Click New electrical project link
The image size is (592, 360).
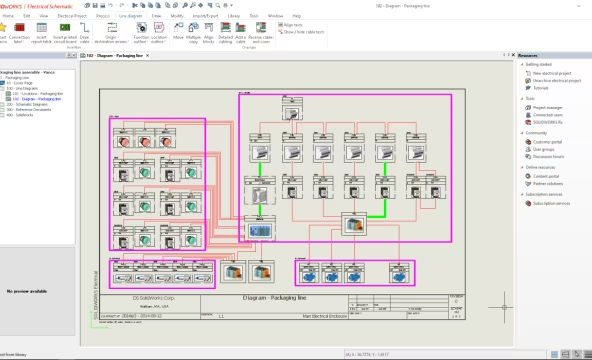[552, 73]
